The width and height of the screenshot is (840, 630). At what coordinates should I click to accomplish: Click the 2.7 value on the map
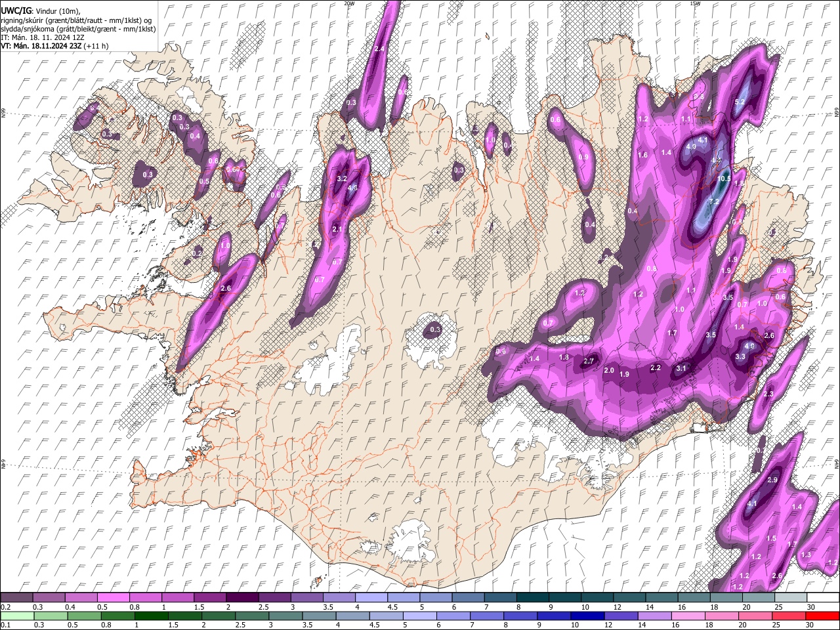589,362
